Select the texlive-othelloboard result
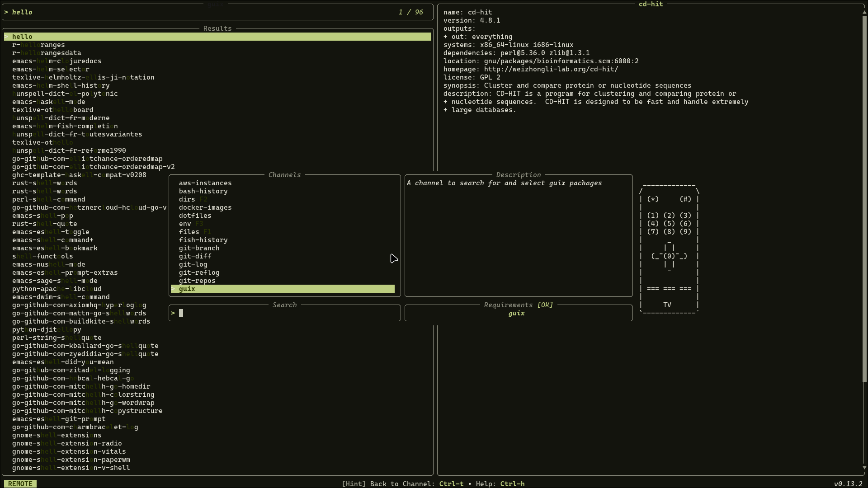The height and width of the screenshot is (488, 868). (52, 110)
